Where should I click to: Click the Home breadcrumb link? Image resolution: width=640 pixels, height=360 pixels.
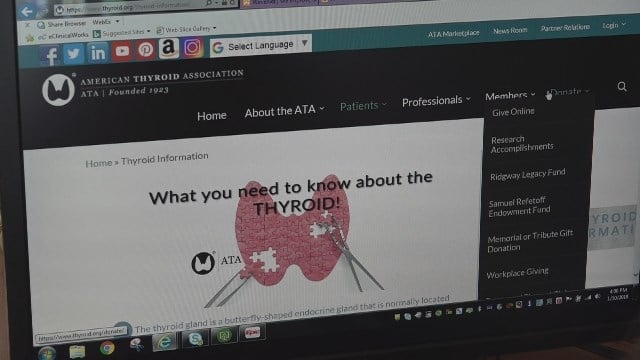pyautogui.click(x=98, y=163)
